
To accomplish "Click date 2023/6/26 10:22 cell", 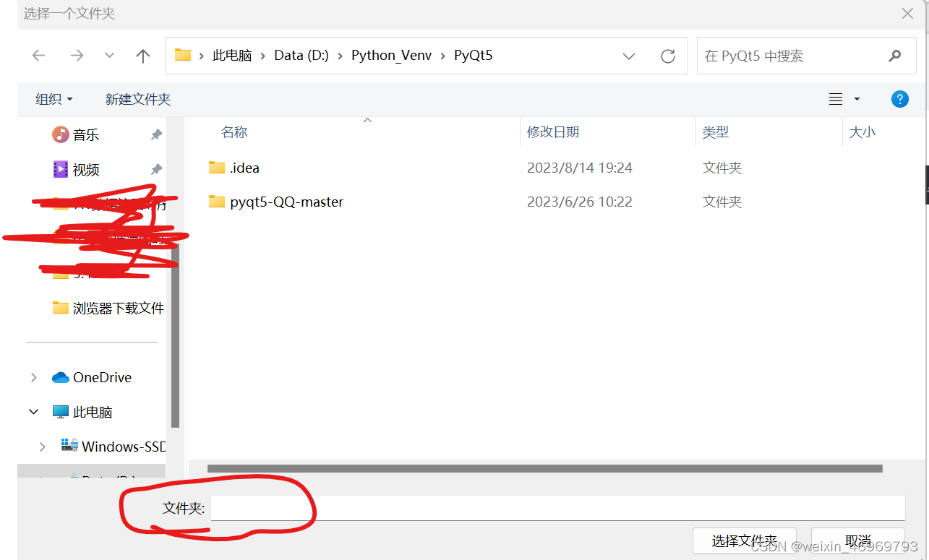I will pos(580,202).
